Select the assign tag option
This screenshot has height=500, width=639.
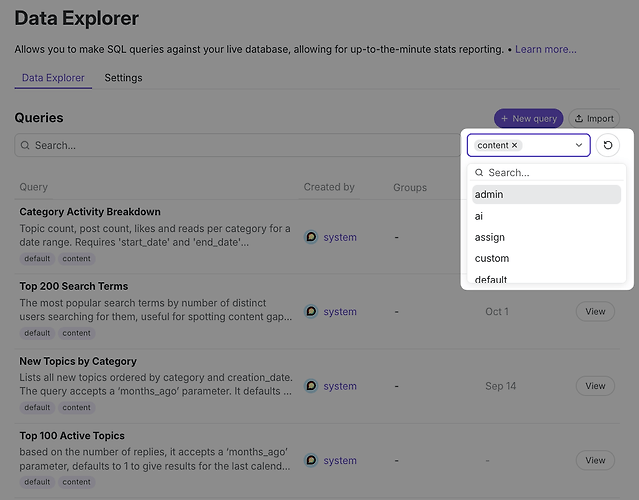point(546,237)
